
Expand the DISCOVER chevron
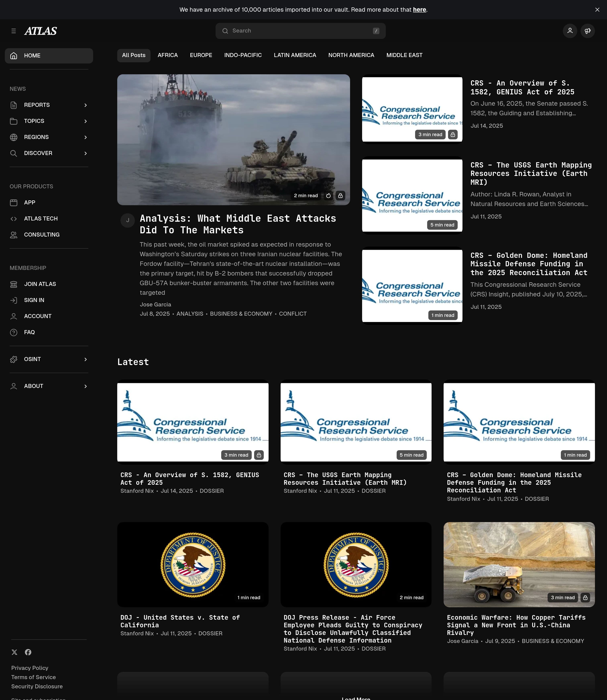[85, 153]
